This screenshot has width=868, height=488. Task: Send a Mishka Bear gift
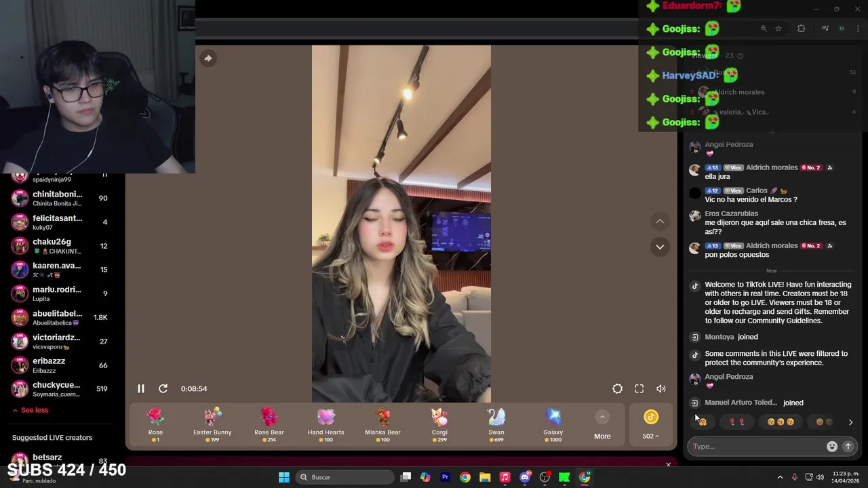[x=382, y=425]
